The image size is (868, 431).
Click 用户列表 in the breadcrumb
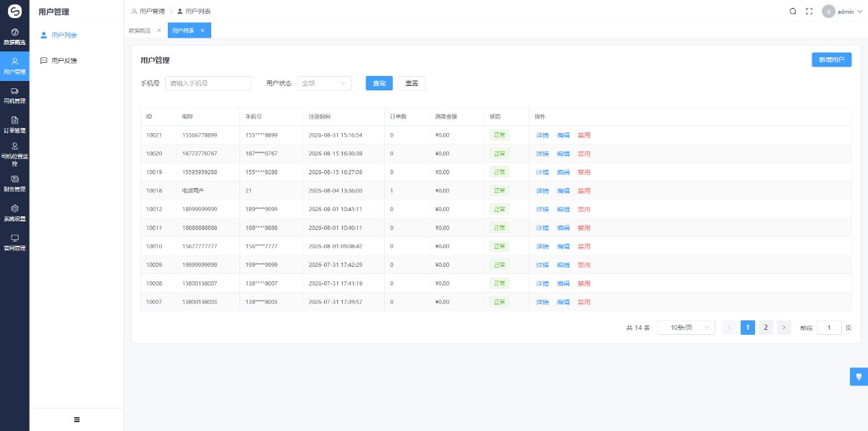tap(194, 12)
